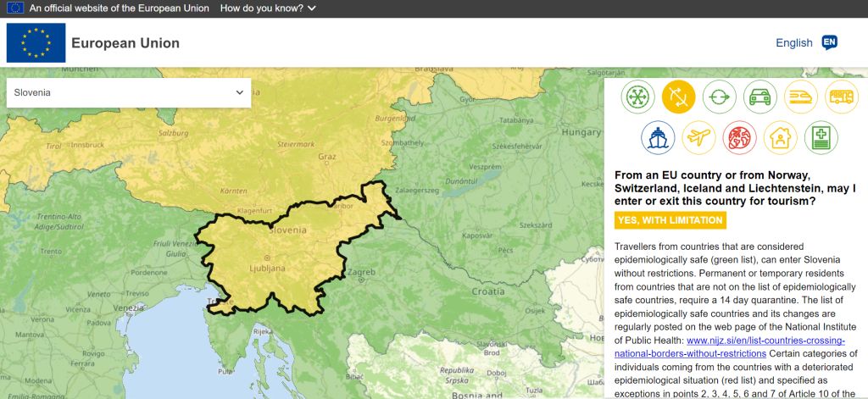Select the green car travel icon
This screenshot has width=868, height=399.
pos(760,97)
